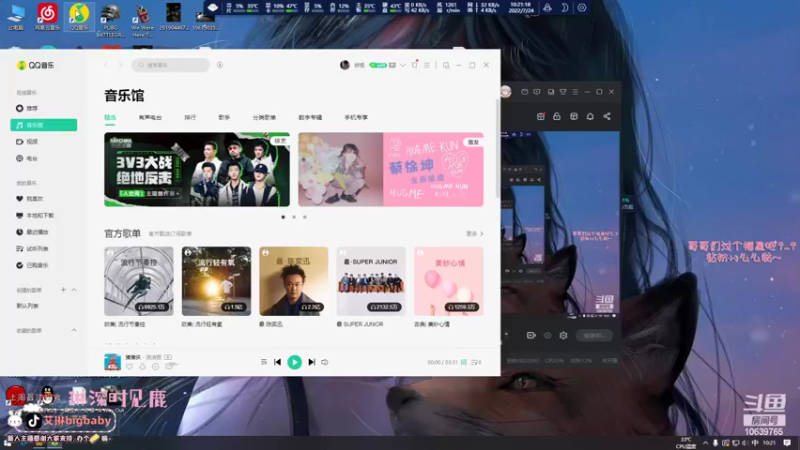
Task: Go back with the QQ音乐 back arrow
Action: point(106,65)
